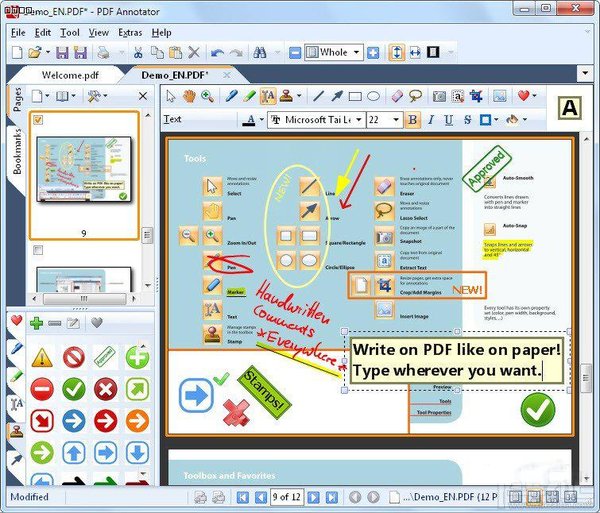The width and height of the screenshot is (600, 513).
Task: Pick the Line drawing tool
Action: coord(318,96)
